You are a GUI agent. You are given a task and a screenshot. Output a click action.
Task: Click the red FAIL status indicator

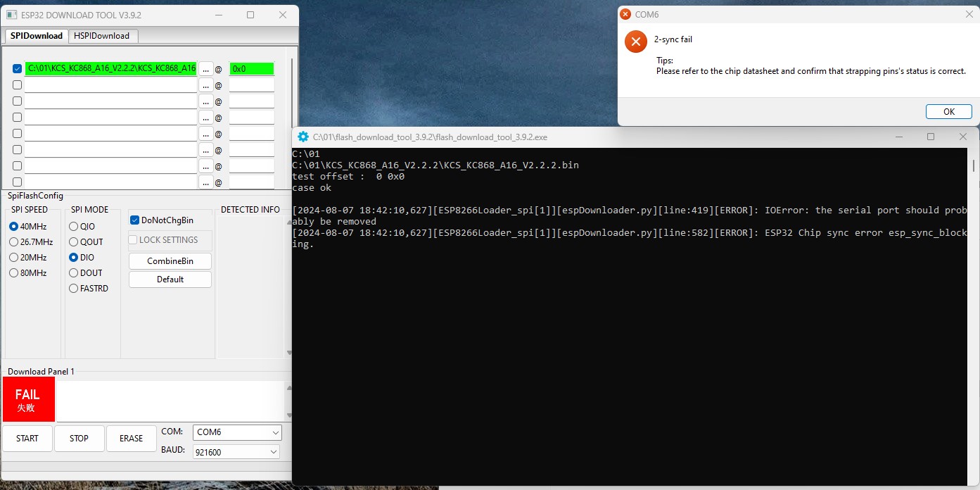click(x=28, y=400)
